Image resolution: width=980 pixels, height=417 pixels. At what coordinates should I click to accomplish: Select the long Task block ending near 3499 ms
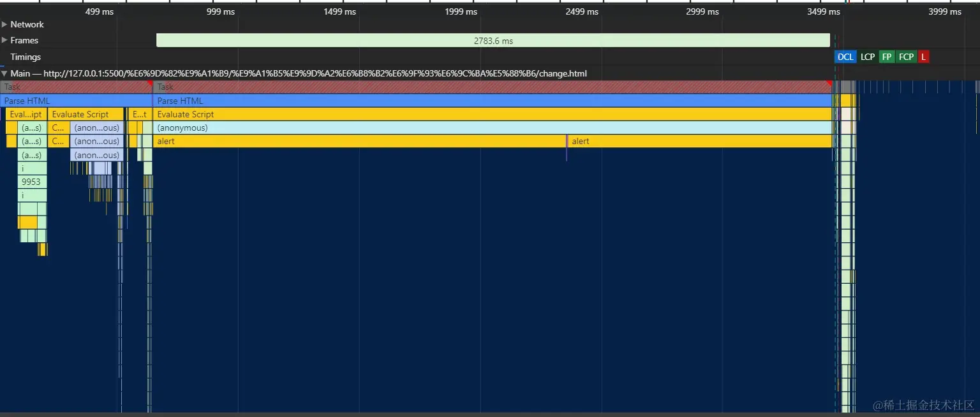[493, 87]
